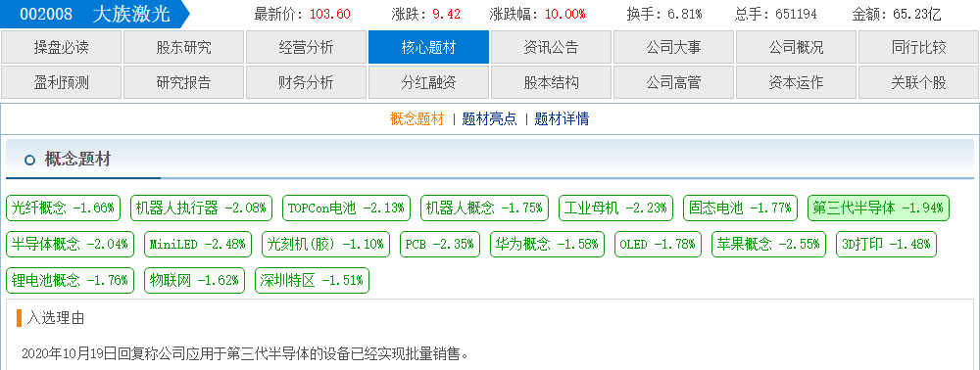
Task: Select 机器人执行器 concept tag
Action: [201, 208]
